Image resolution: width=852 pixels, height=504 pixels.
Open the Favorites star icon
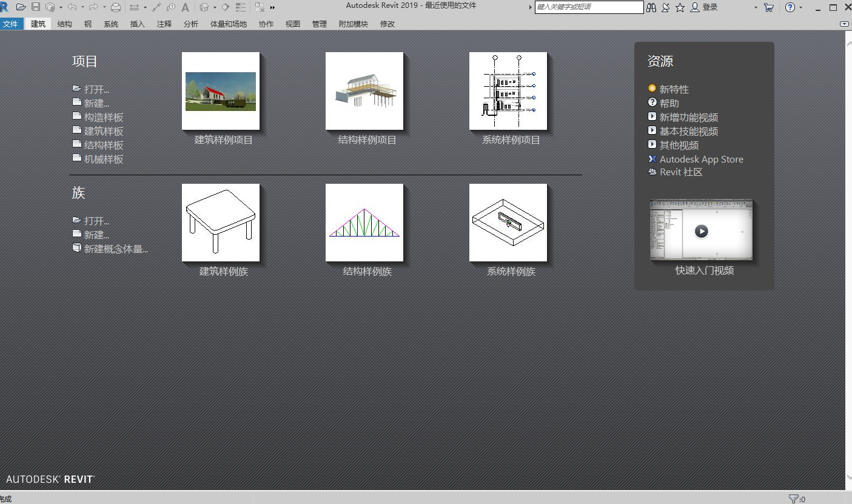[x=679, y=8]
